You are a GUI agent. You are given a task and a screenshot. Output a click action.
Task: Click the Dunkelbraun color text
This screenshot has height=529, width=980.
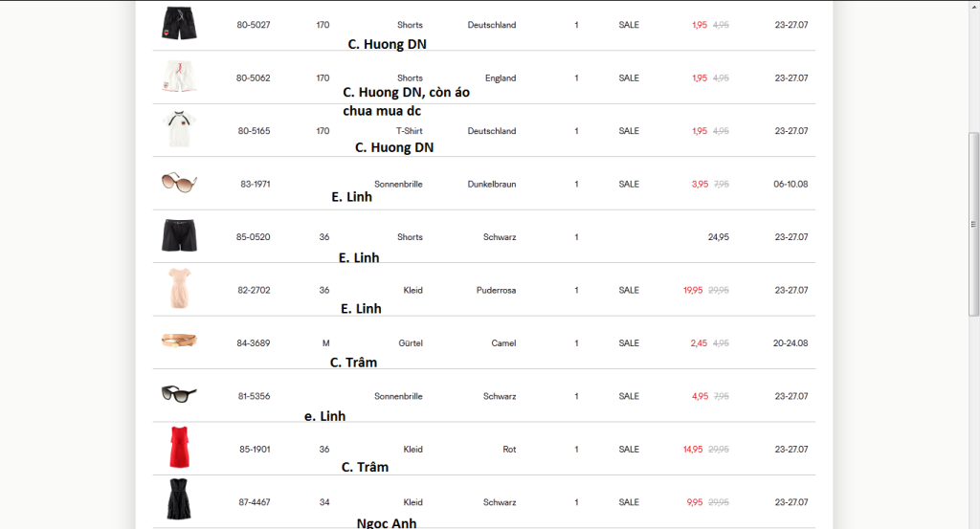[x=492, y=184]
